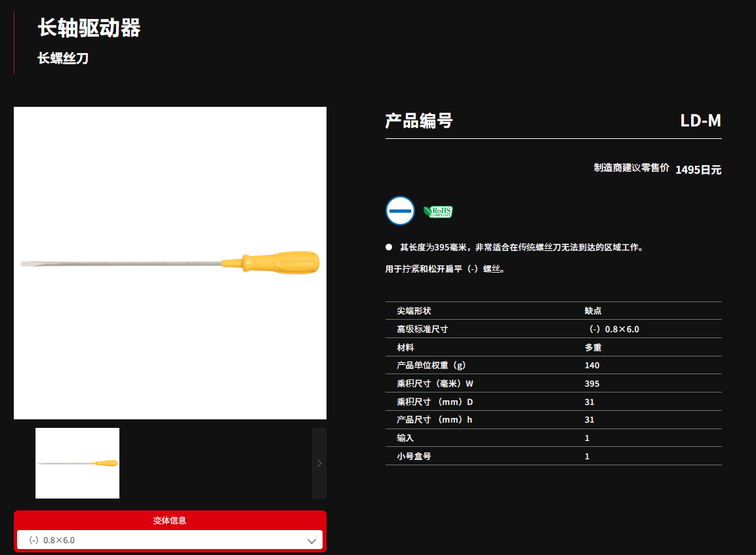Click the 395毫米 length description bullet

pos(521,247)
